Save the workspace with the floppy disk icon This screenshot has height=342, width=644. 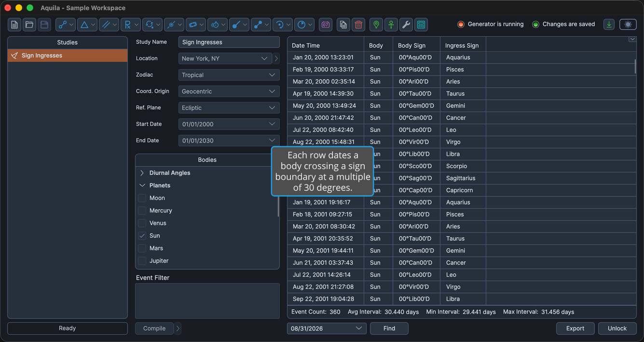(x=44, y=25)
